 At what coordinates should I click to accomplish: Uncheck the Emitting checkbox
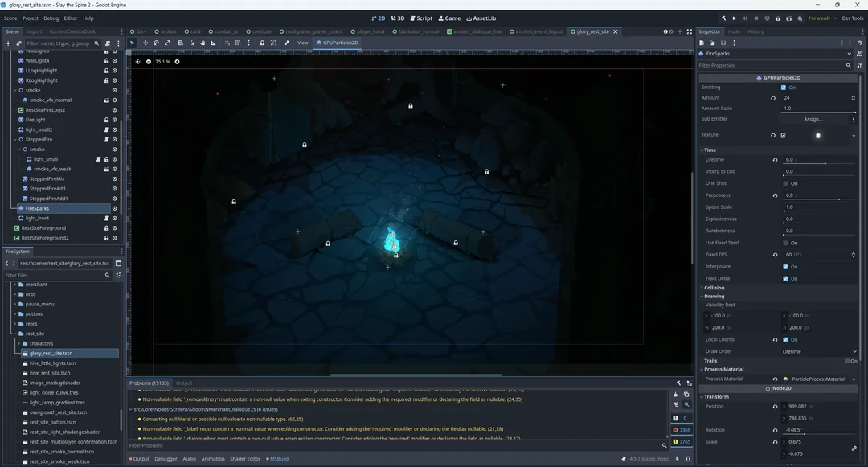[785, 88]
